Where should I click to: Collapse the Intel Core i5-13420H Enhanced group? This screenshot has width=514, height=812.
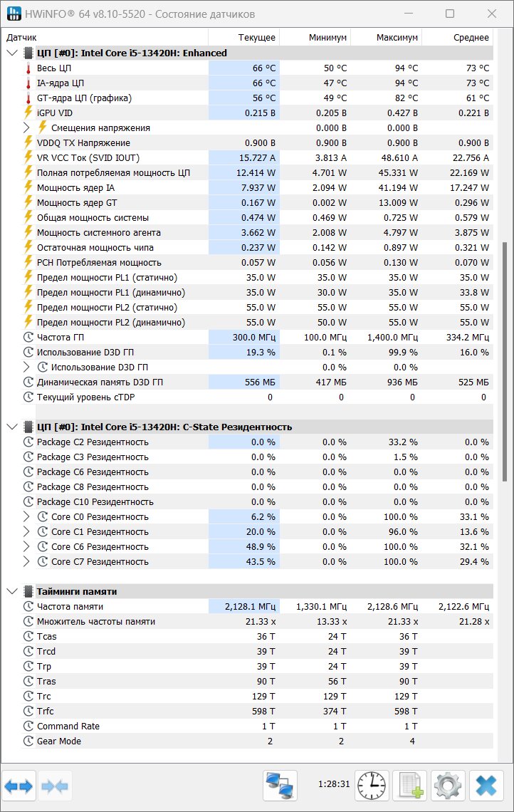click(x=11, y=53)
